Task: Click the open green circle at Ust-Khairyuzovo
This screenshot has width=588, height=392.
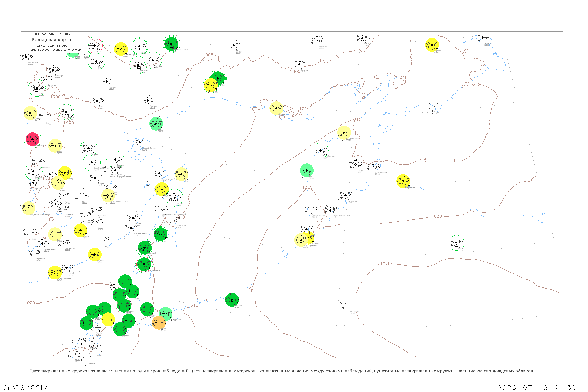Action: pyautogui.click(x=320, y=151)
